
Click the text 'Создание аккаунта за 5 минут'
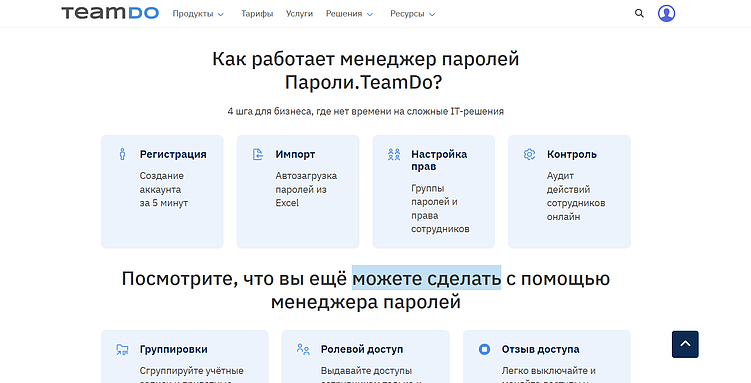[x=164, y=189]
